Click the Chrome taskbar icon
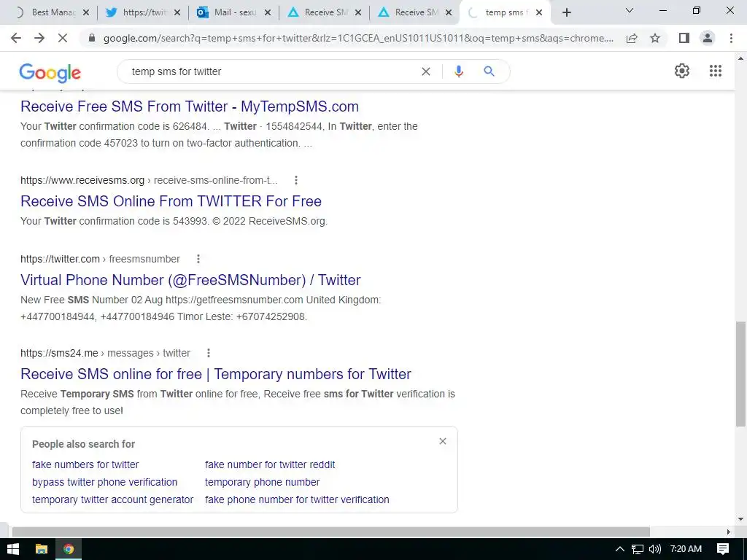The height and width of the screenshot is (560, 747). (x=69, y=549)
